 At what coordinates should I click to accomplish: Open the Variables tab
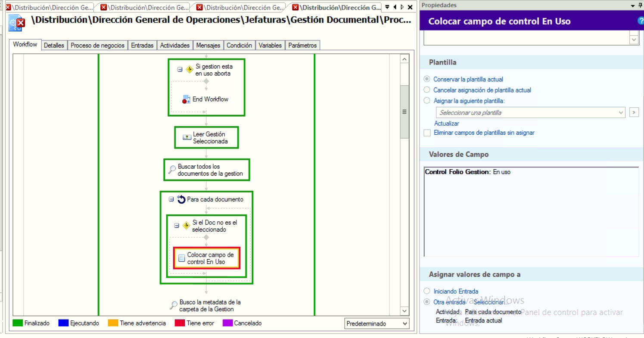(270, 45)
